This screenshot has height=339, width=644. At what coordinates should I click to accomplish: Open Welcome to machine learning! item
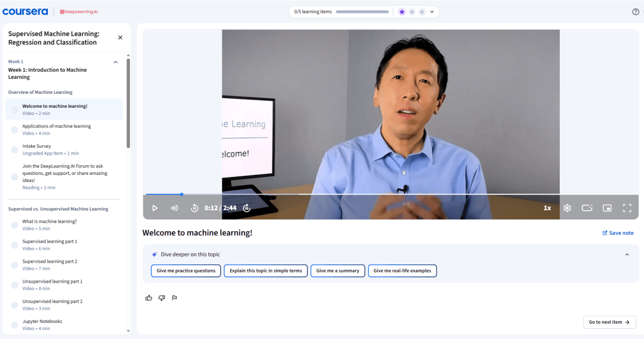pyautogui.click(x=64, y=109)
